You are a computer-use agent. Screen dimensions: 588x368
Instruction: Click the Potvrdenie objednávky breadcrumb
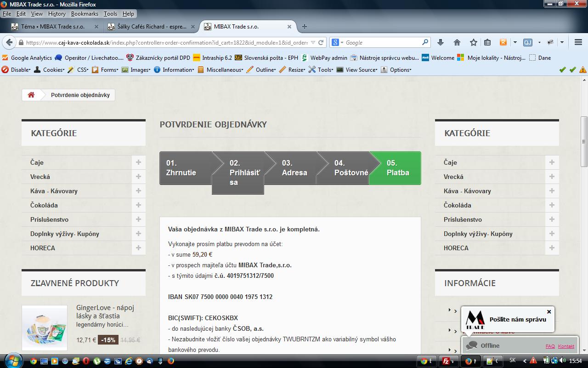pos(80,95)
